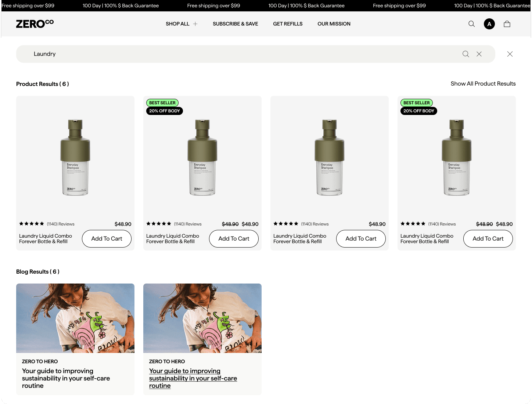The height and width of the screenshot is (404, 532).
Task: Click Show All Product Results link
Action: 483,84
